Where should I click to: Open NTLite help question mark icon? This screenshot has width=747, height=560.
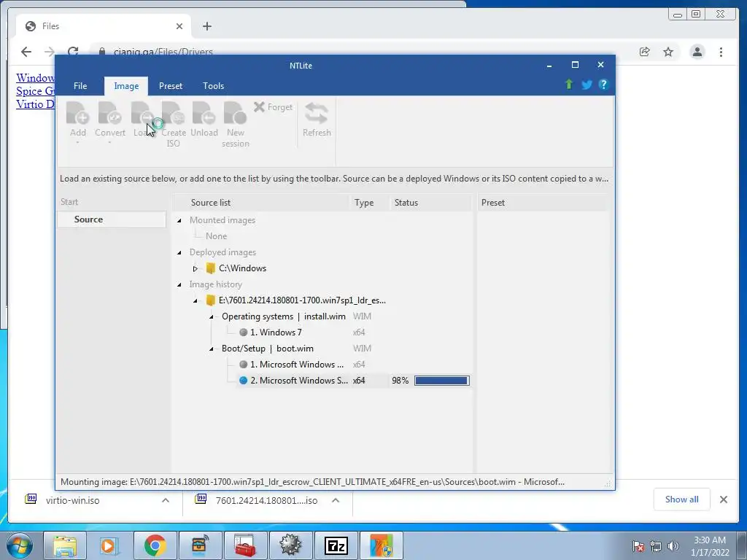pyautogui.click(x=603, y=85)
